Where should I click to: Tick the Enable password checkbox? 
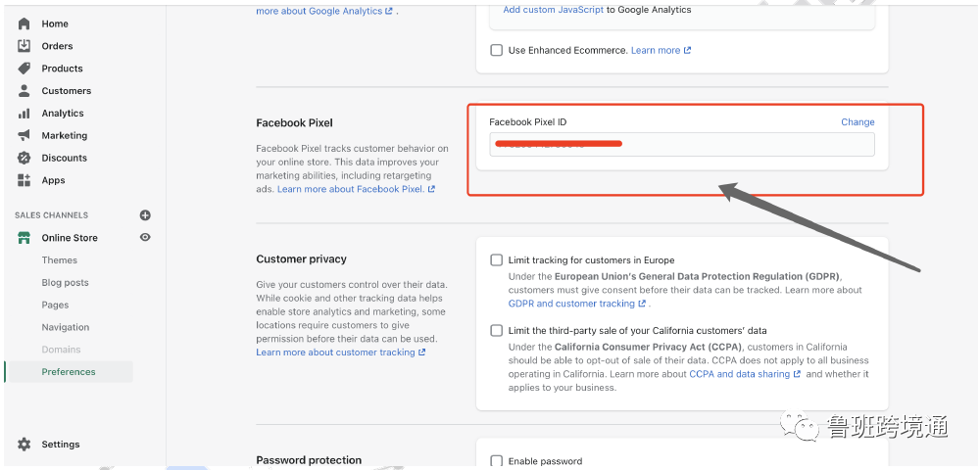497,461
